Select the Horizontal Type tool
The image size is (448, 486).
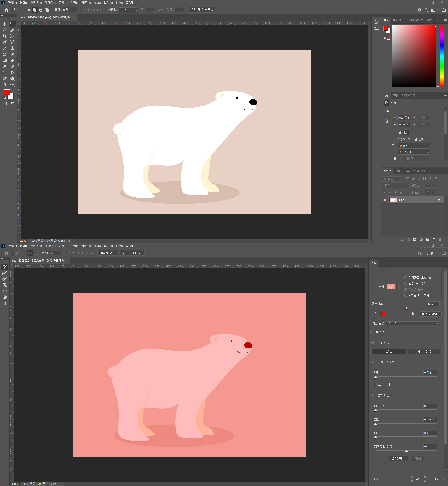(5, 73)
